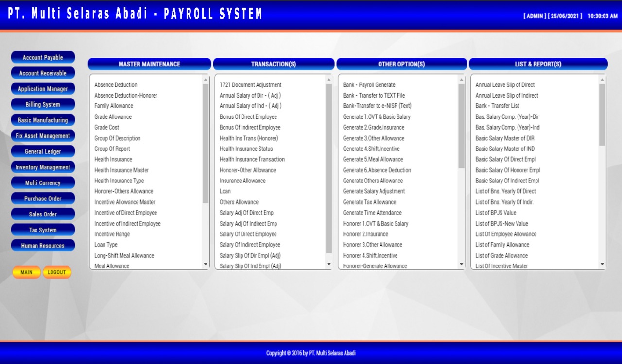Select 'Basic Salary Master of DIR' report
Screen dimensions: 622x364
(x=505, y=138)
